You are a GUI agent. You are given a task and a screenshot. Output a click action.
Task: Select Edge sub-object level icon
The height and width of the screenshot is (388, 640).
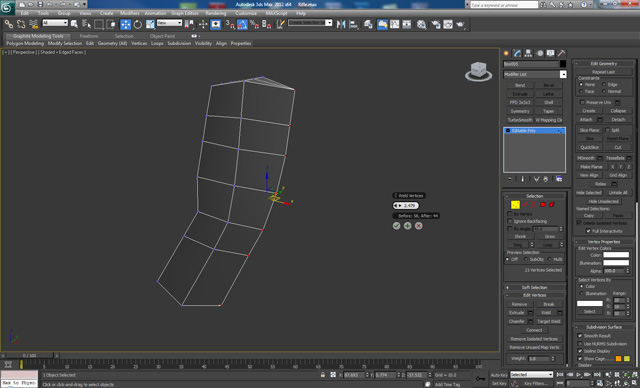coord(525,205)
